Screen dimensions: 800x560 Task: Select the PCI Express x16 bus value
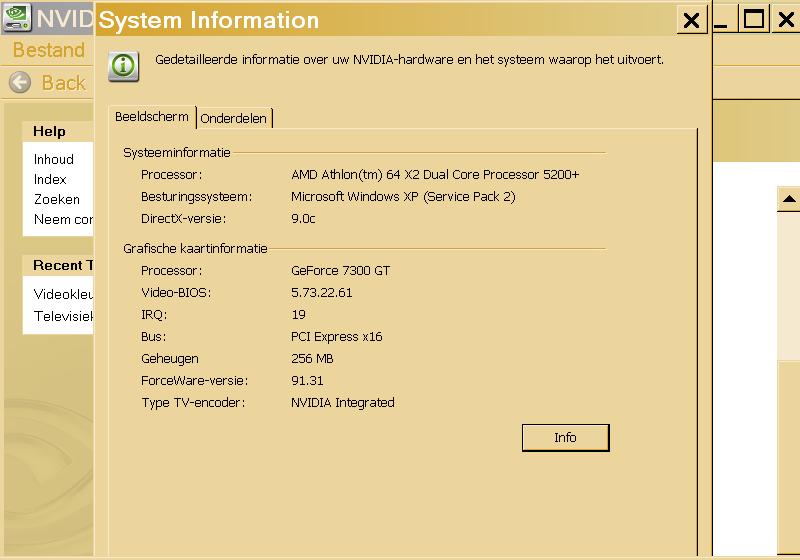336,337
